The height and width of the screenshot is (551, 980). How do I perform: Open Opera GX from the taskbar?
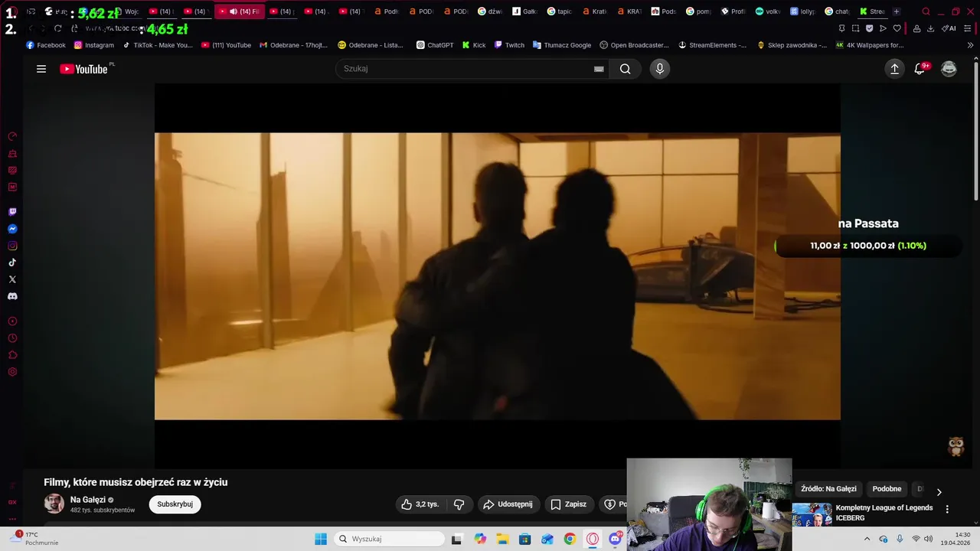coord(593,539)
